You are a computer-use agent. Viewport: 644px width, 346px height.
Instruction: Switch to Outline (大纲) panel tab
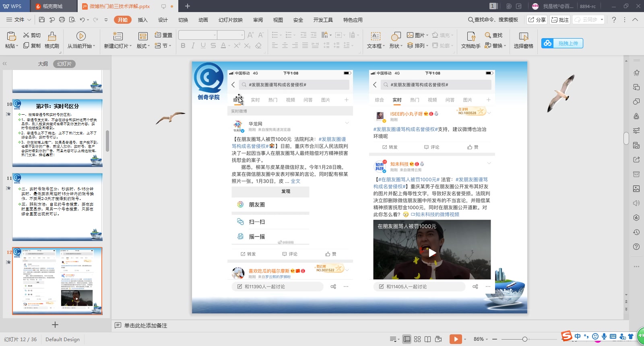tap(43, 64)
